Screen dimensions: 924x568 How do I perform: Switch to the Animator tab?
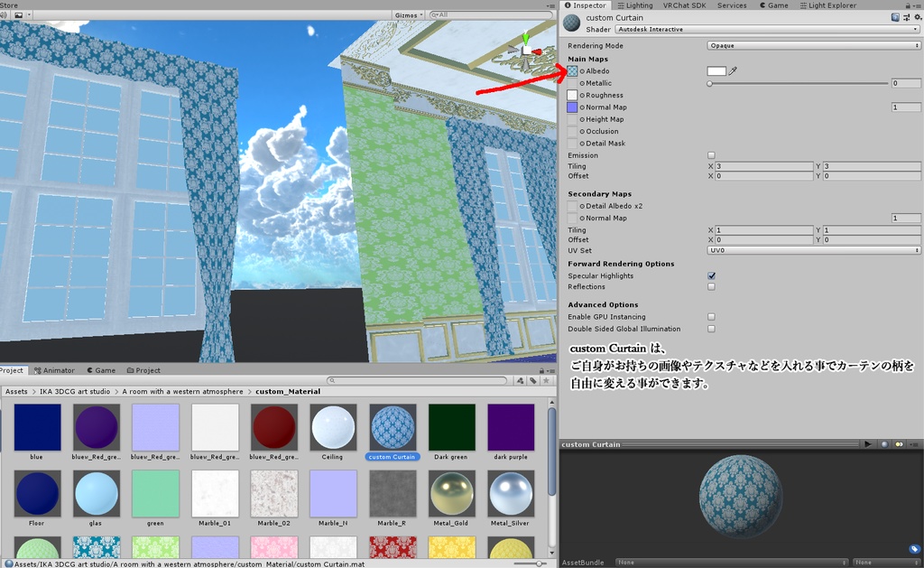point(54,370)
